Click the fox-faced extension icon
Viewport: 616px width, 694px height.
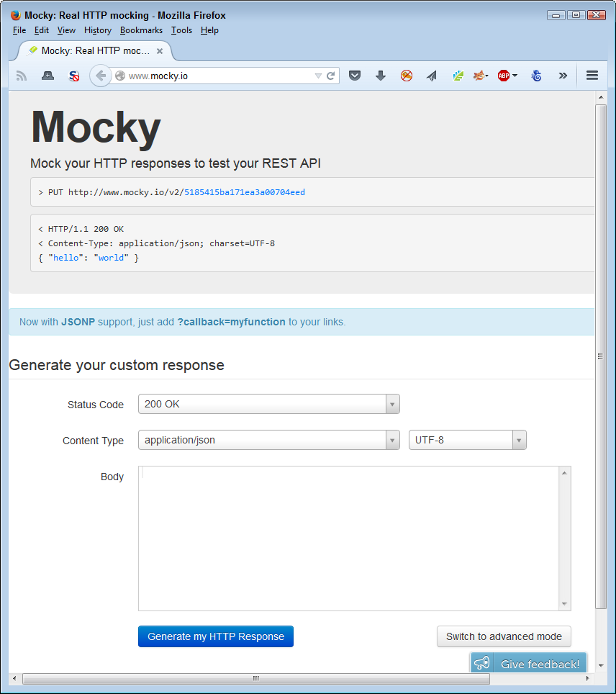479,76
